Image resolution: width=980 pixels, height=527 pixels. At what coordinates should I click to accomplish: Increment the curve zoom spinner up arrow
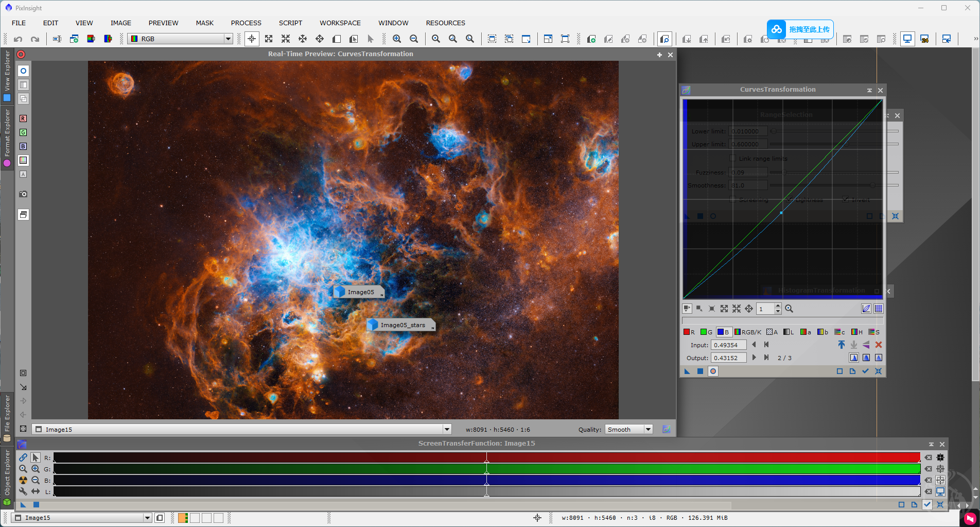[x=778, y=306]
